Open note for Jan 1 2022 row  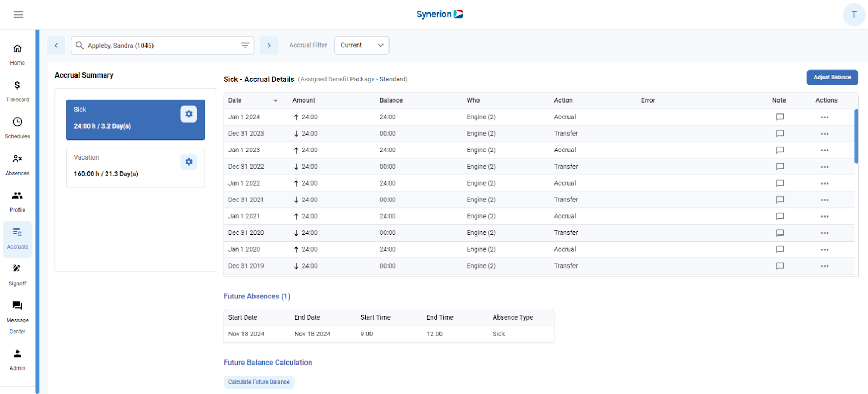pos(780,183)
